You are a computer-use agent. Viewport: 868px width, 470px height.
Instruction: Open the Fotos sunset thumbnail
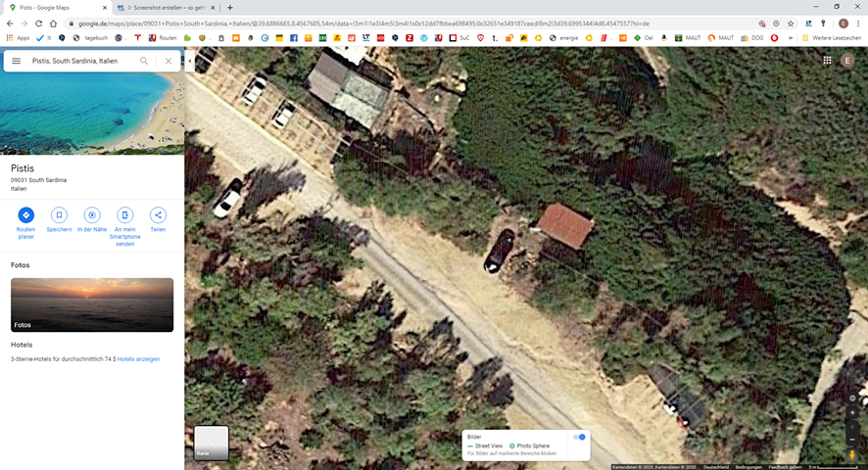pos(92,305)
